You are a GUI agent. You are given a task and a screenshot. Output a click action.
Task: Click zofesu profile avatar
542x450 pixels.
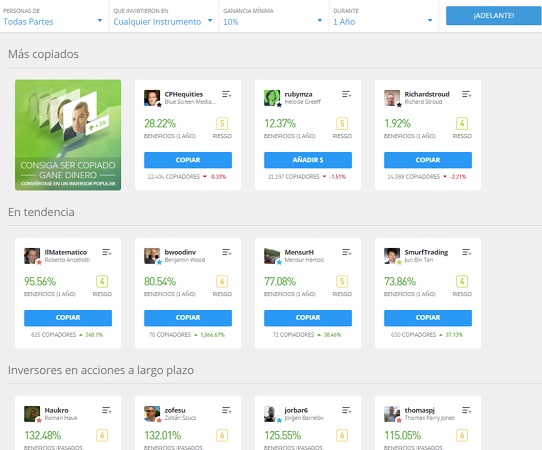click(x=152, y=414)
